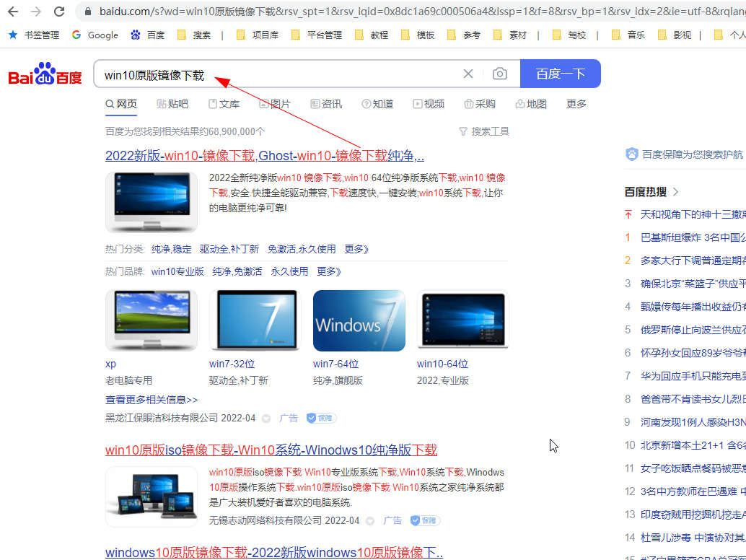Click the Baidu logo
Screen dimensions: 746x560
coord(45,74)
